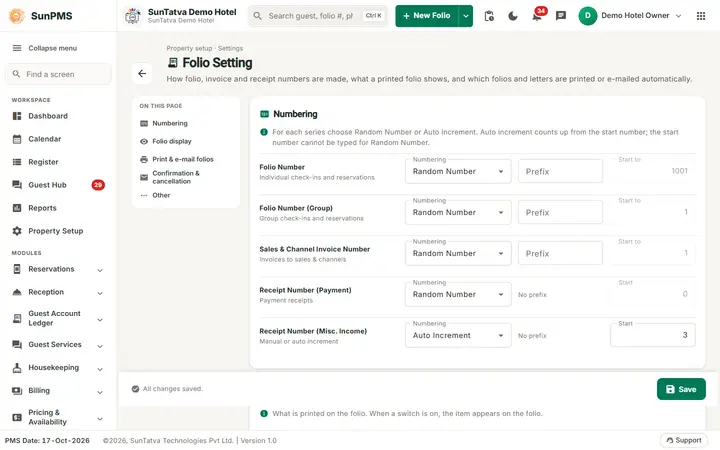Open Dashboard from the sidebar
720x450 pixels.
58,116
